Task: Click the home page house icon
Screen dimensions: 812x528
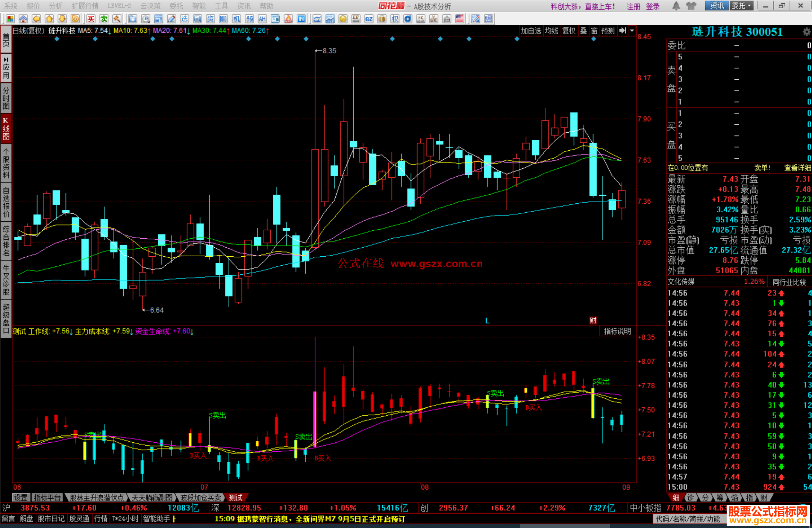Action: coord(23,19)
